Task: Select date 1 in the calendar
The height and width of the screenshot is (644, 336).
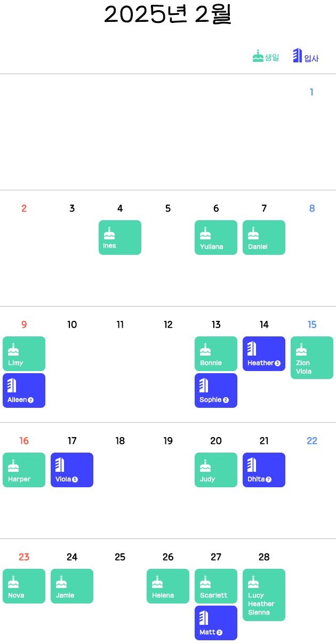Action: [312, 92]
